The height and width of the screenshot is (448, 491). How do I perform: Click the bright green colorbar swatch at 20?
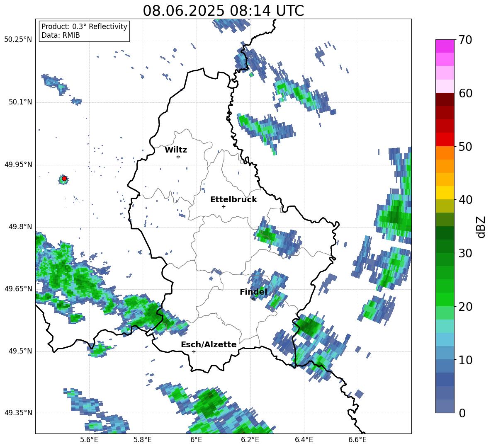tap(445, 299)
